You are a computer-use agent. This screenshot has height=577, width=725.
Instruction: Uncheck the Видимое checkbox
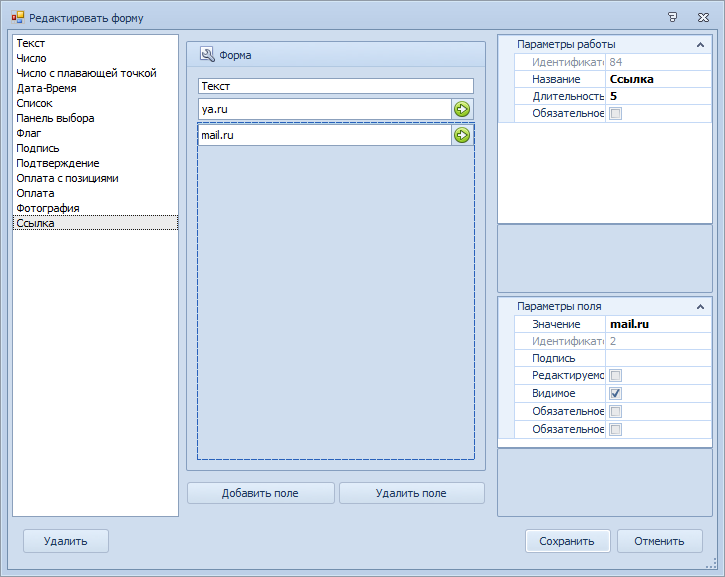point(615,393)
